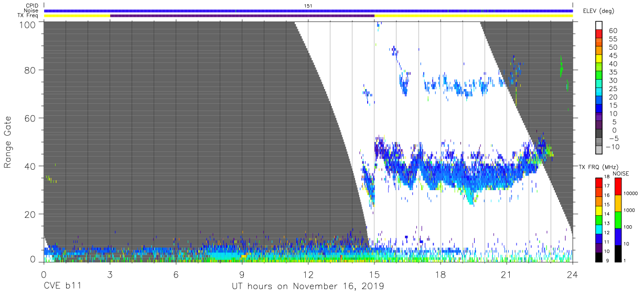644x297 pixels.
Task: Click the Range Gate y-axis title
Action: [8, 142]
